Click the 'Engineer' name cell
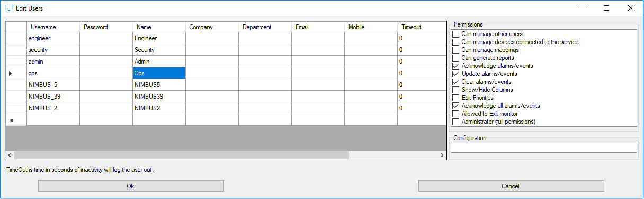This screenshot has height=199, width=644. pyautogui.click(x=159, y=38)
